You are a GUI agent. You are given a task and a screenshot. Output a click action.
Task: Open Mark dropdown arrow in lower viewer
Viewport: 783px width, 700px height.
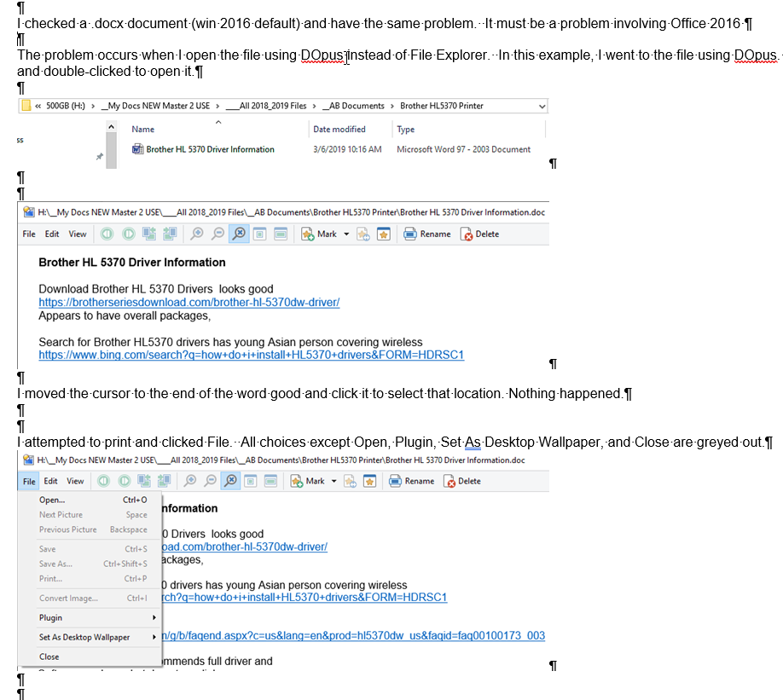pyautogui.click(x=333, y=481)
